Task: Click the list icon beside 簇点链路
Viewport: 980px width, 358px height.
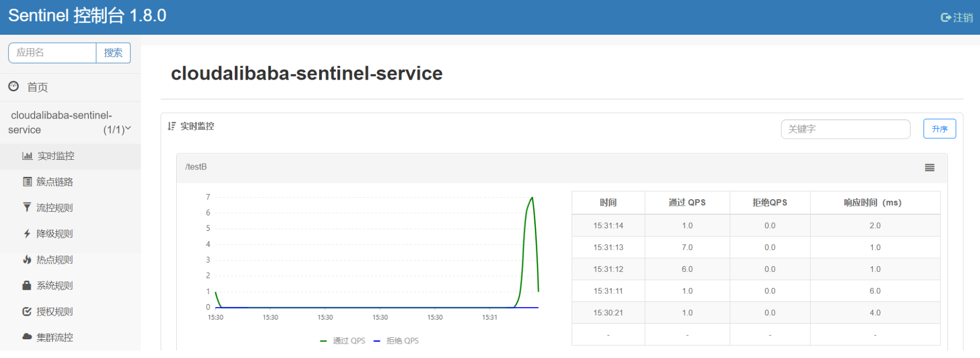Action: pos(27,182)
